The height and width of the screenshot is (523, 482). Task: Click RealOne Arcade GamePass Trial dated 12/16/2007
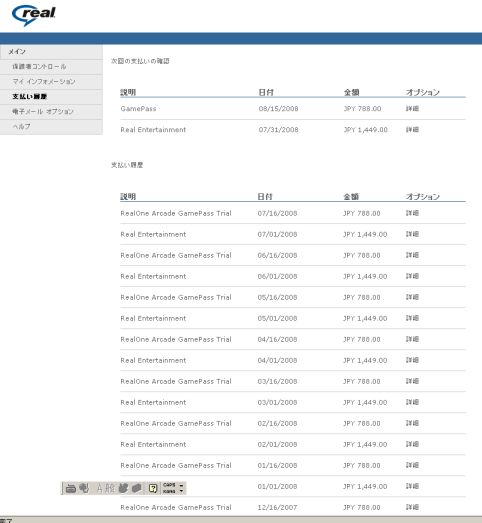(176, 507)
